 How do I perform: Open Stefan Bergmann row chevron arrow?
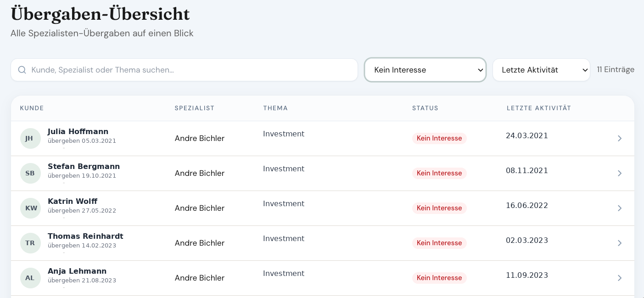[620, 173]
